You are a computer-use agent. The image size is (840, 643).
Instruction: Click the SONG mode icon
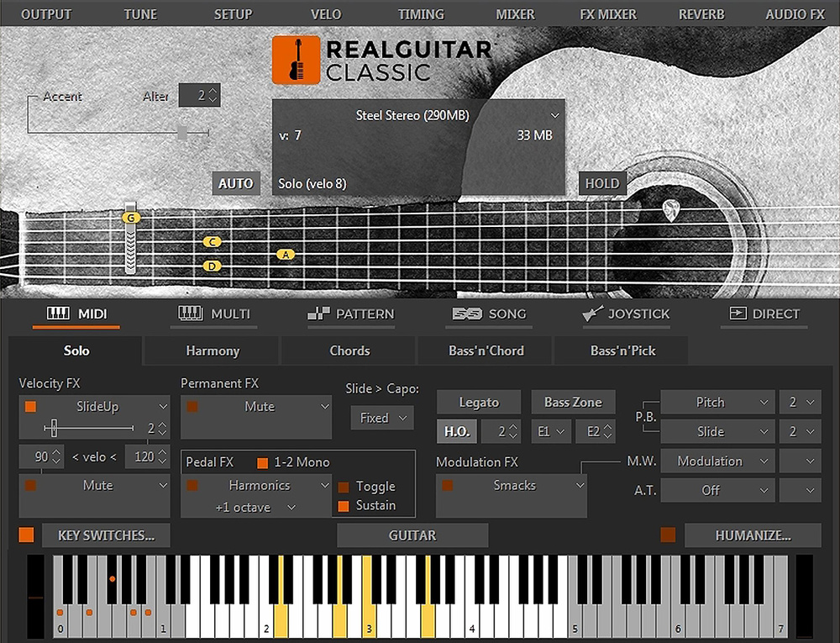click(467, 314)
